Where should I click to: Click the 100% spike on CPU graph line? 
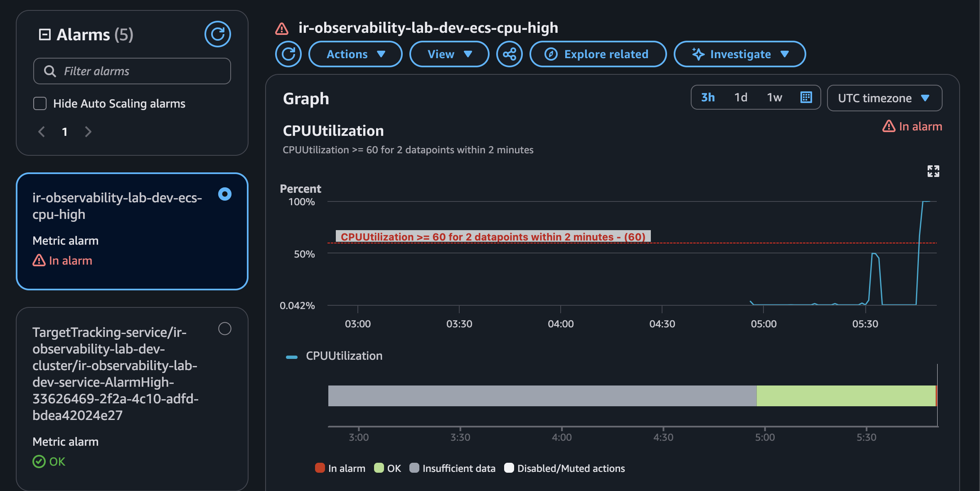pyautogui.click(x=926, y=202)
